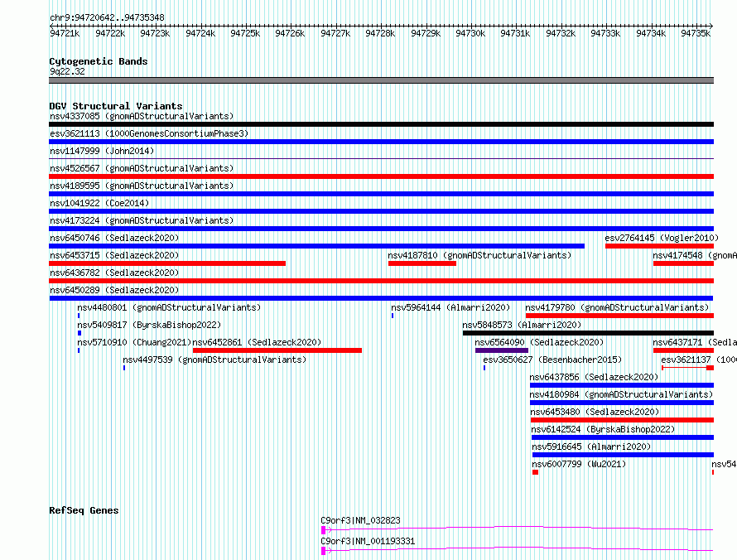Select the nsv4173224 variant label

142,220
